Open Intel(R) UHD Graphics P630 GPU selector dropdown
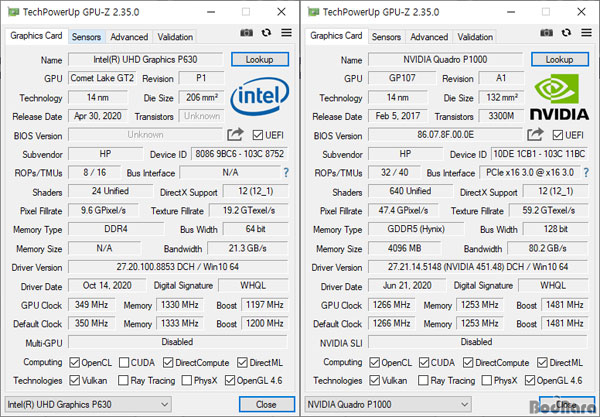 point(88,404)
